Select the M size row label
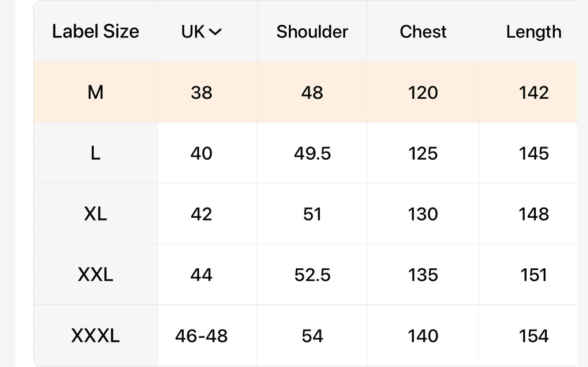The height and width of the screenshot is (367, 588). [x=96, y=92]
